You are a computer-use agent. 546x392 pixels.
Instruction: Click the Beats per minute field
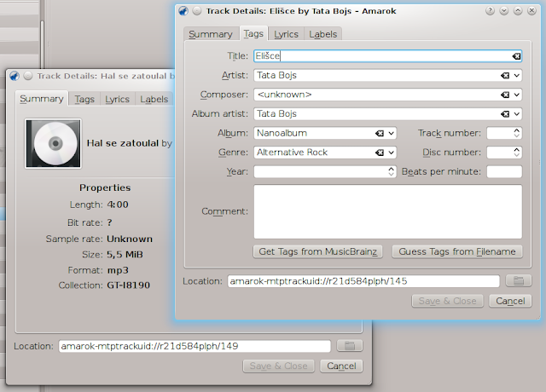click(x=504, y=171)
